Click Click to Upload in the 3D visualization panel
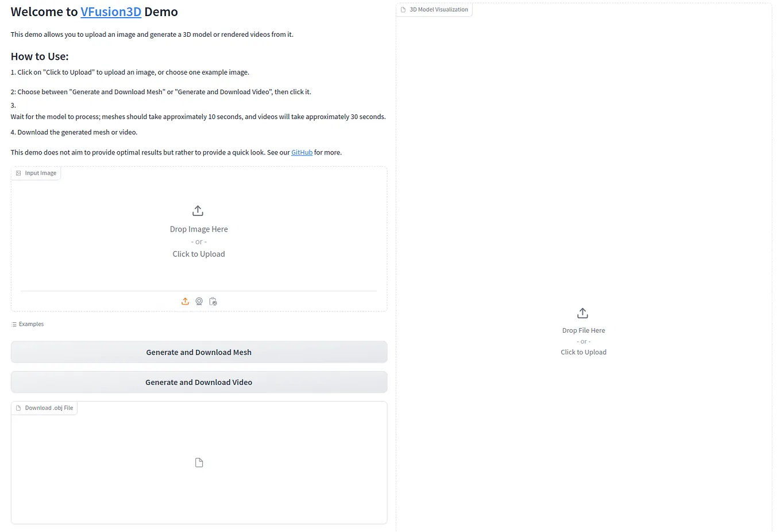 click(583, 352)
